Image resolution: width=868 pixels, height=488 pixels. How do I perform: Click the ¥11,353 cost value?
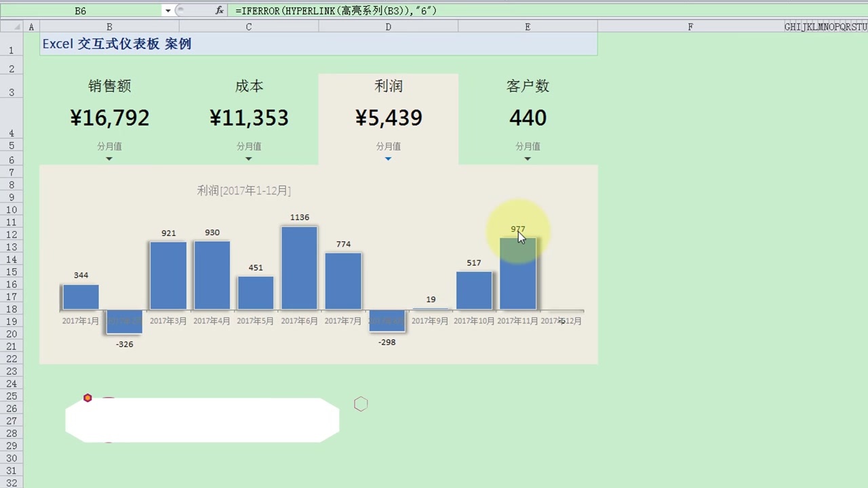(249, 118)
